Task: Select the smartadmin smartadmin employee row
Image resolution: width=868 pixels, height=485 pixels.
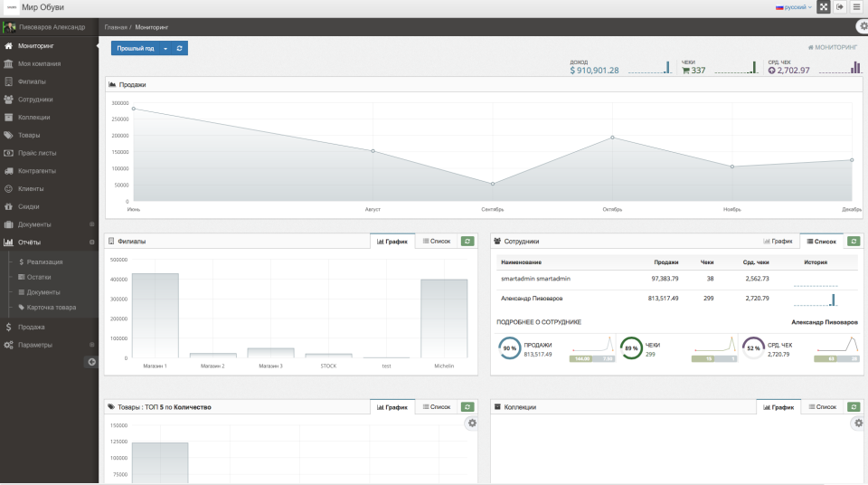Action: click(676, 280)
